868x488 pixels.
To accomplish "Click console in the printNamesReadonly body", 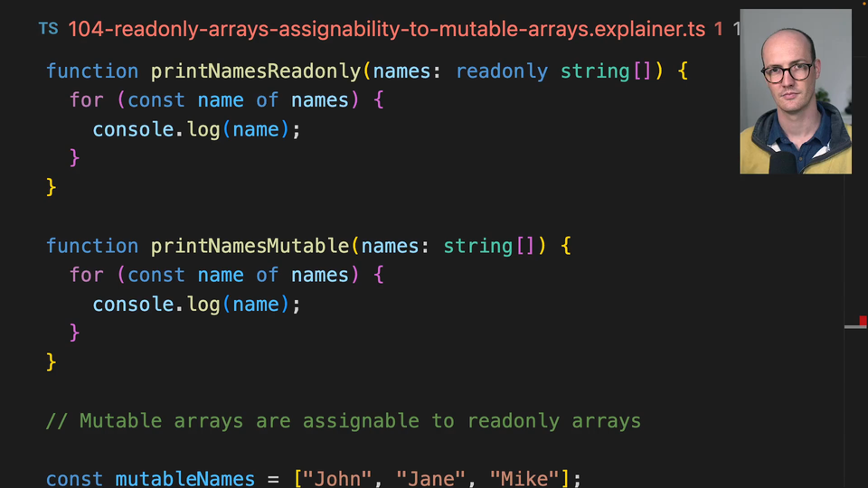I will pos(133,129).
